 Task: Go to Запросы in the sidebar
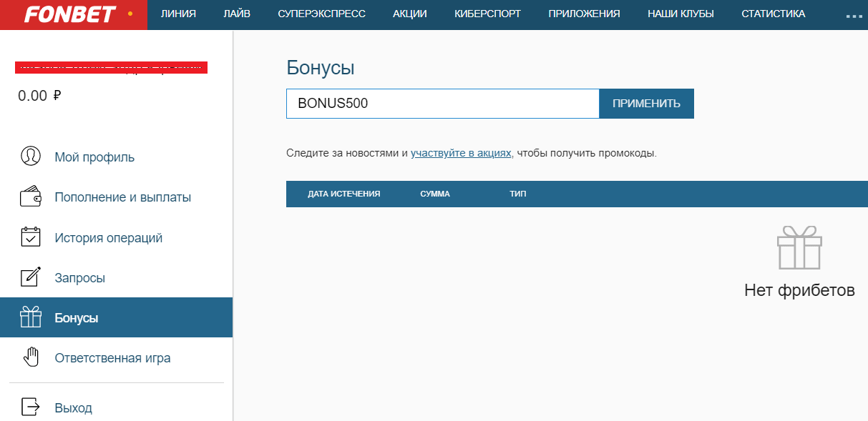[80, 278]
